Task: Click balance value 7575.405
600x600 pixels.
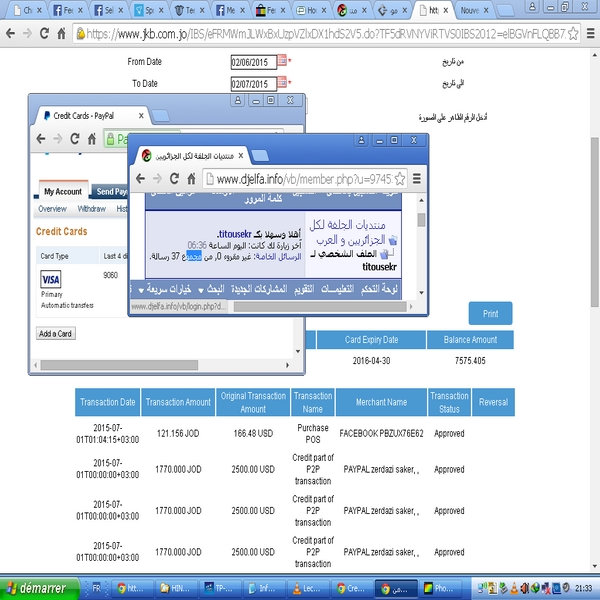Action: pos(470,361)
